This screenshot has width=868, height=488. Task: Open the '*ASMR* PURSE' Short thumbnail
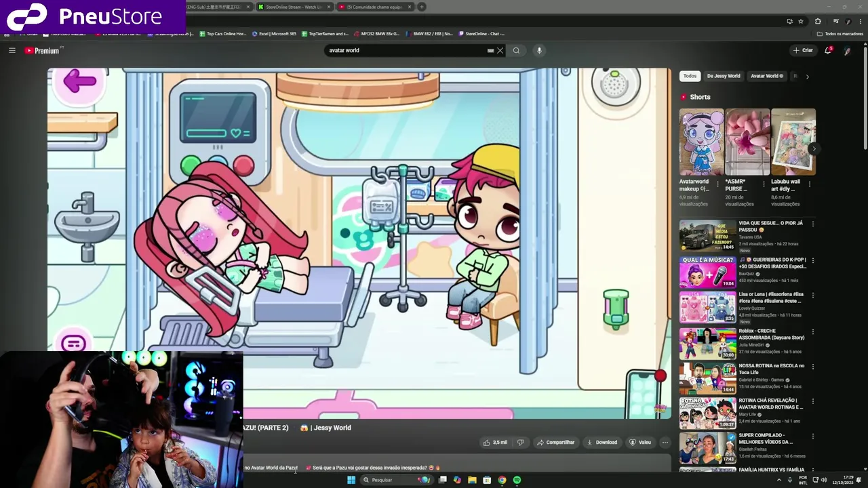[747, 142]
